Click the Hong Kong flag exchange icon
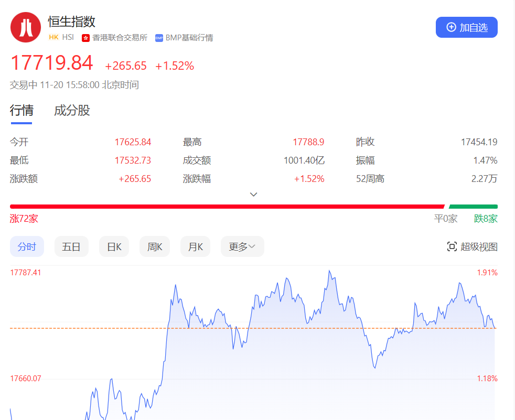The image size is (515, 420). pos(85,38)
